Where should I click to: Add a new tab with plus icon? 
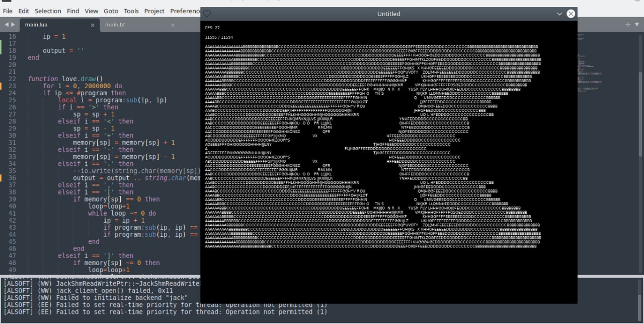628,24
